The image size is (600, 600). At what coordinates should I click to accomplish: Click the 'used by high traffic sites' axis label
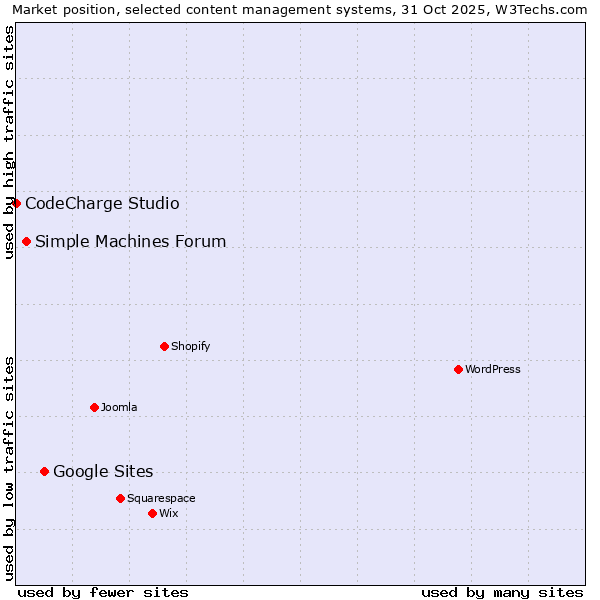pos(9,142)
